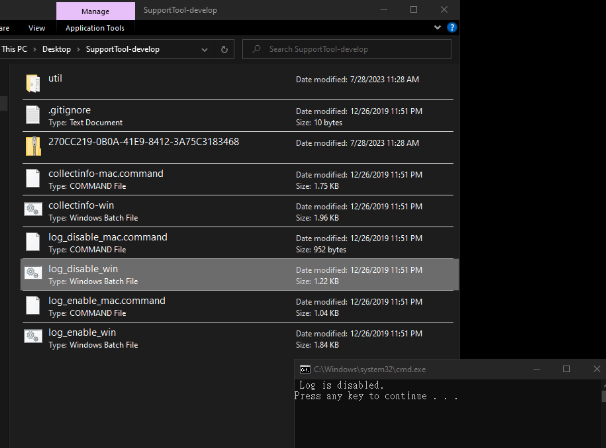The height and width of the screenshot is (448, 606).
Task: Open the address bar history dropdown
Action: pos(204,49)
